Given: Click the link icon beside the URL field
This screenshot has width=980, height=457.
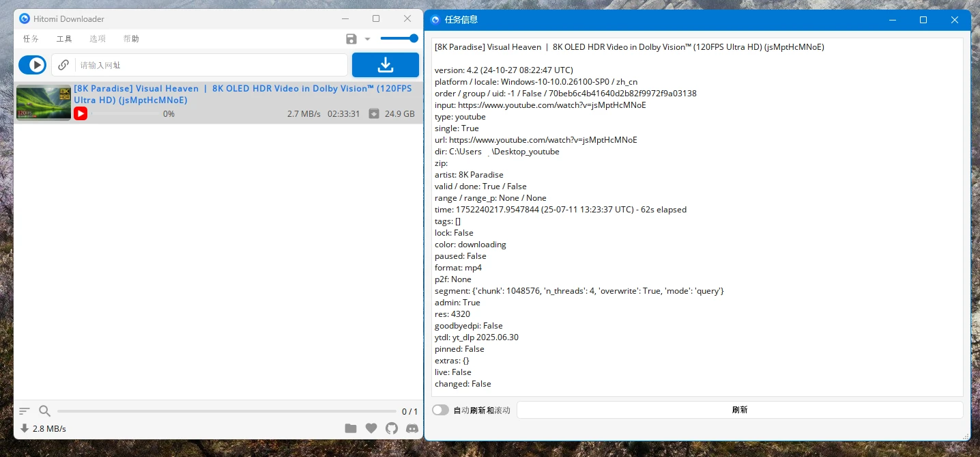Looking at the screenshot, I should coord(63,65).
